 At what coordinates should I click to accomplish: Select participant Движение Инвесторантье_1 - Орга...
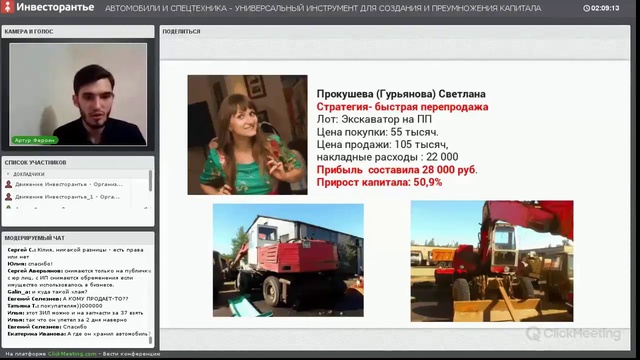(67, 197)
